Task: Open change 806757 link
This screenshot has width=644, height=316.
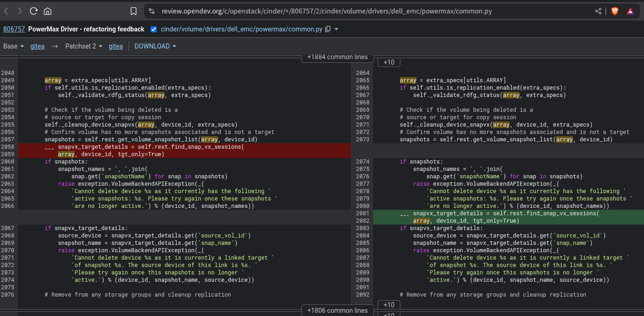Action: (x=14, y=29)
